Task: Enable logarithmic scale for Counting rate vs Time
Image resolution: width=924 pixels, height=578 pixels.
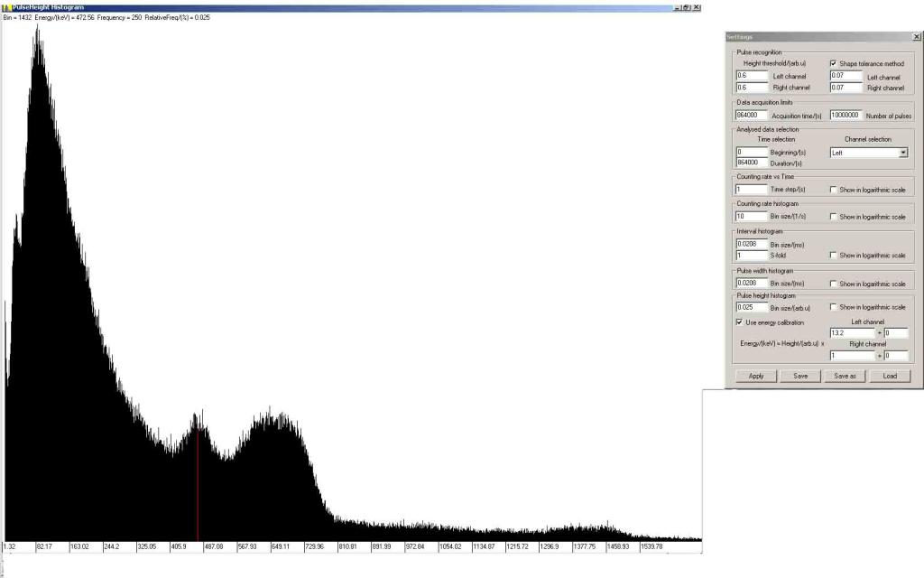Action: (x=833, y=190)
